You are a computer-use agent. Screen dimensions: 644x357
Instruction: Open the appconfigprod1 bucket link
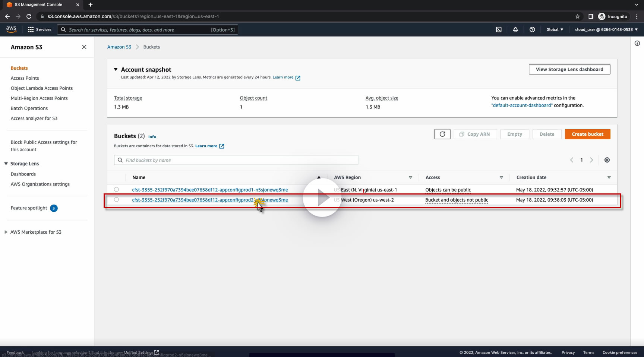(210, 190)
